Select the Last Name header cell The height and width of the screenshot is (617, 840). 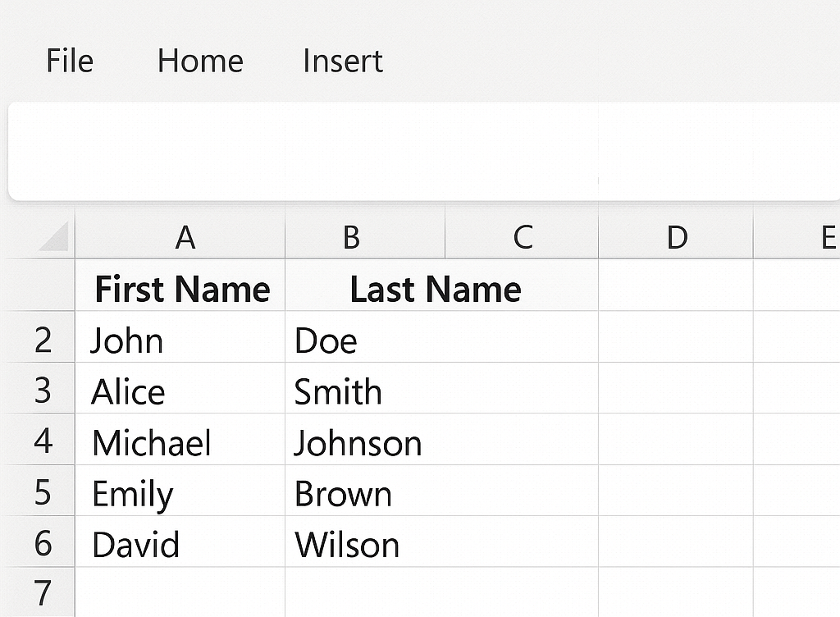[436, 289]
